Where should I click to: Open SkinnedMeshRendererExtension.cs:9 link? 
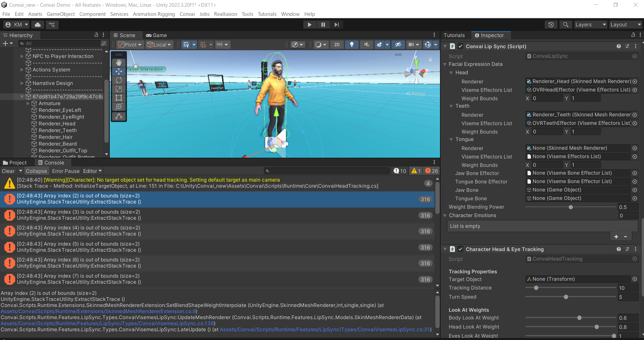pos(98,311)
